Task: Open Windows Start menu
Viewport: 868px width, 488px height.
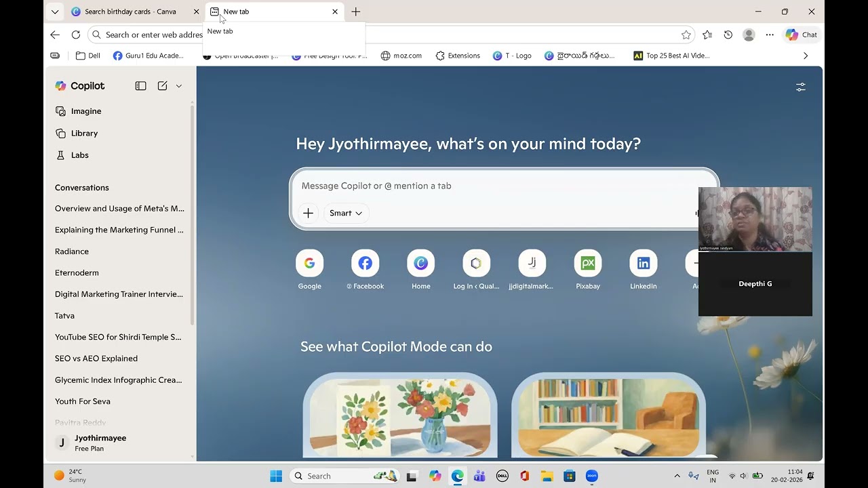Action: click(276, 476)
